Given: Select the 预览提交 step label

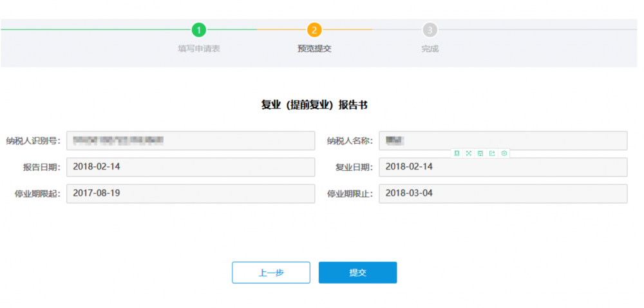Looking at the screenshot, I should pos(314,48).
